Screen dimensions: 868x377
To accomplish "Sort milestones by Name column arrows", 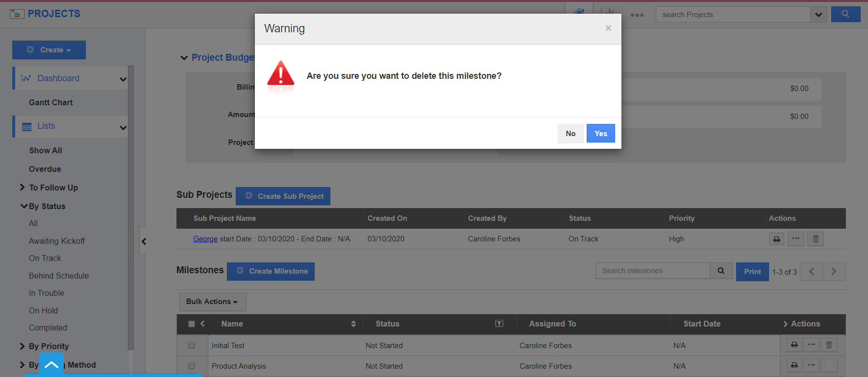I will coord(353,324).
